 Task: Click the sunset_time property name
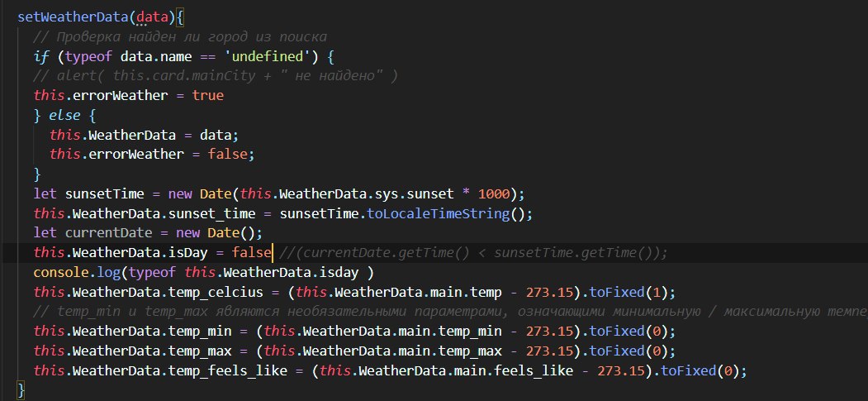(212, 213)
